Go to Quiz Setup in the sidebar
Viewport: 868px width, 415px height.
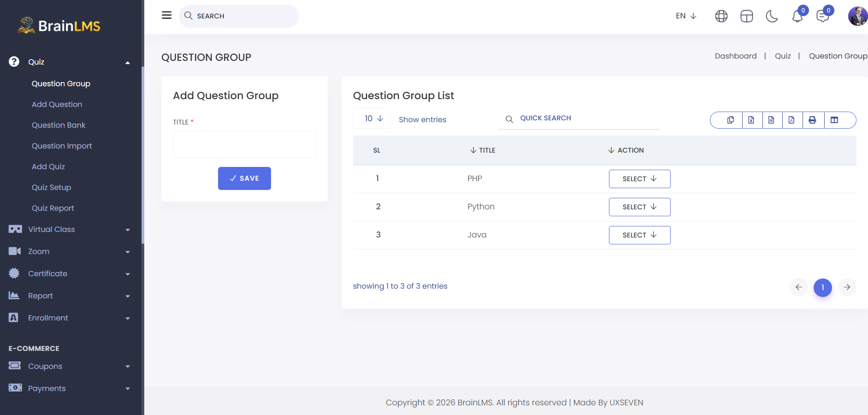[51, 187]
